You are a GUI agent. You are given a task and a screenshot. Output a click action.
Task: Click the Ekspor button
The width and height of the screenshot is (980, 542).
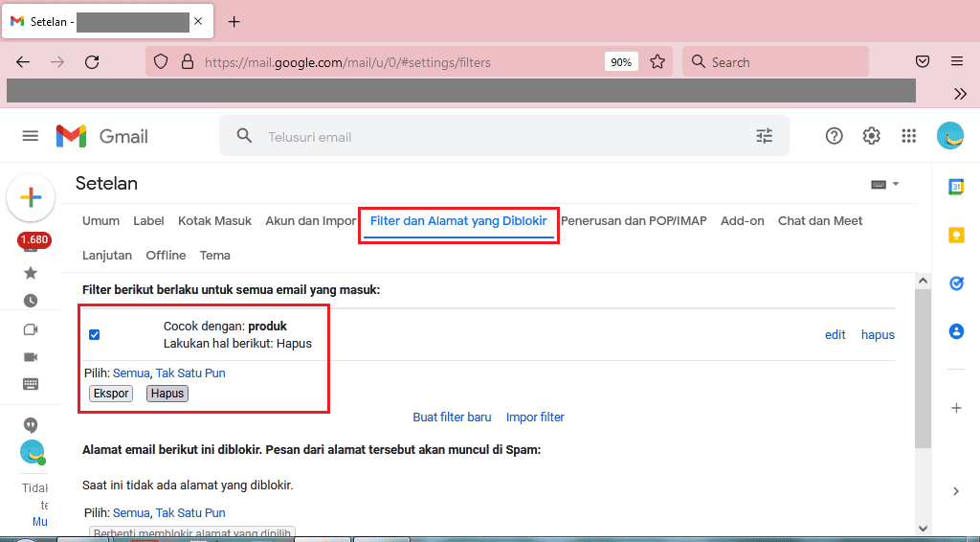pos(111,394)
